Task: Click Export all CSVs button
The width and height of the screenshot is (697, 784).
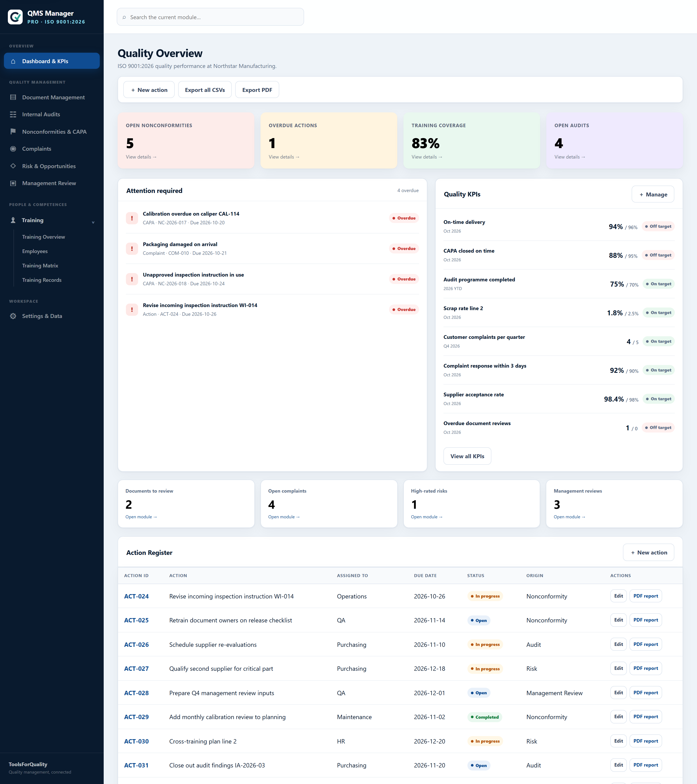Action: pyautogui.click(x=205, y=90)
